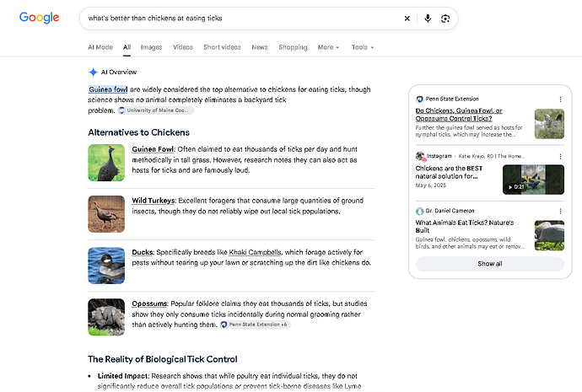Click the Google logo

coord(39,18)
